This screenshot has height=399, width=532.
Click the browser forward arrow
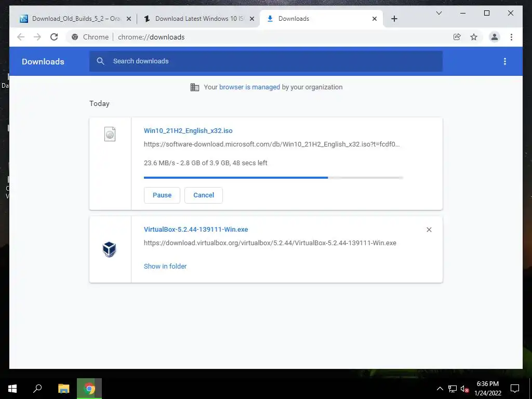tap(37, 37)
